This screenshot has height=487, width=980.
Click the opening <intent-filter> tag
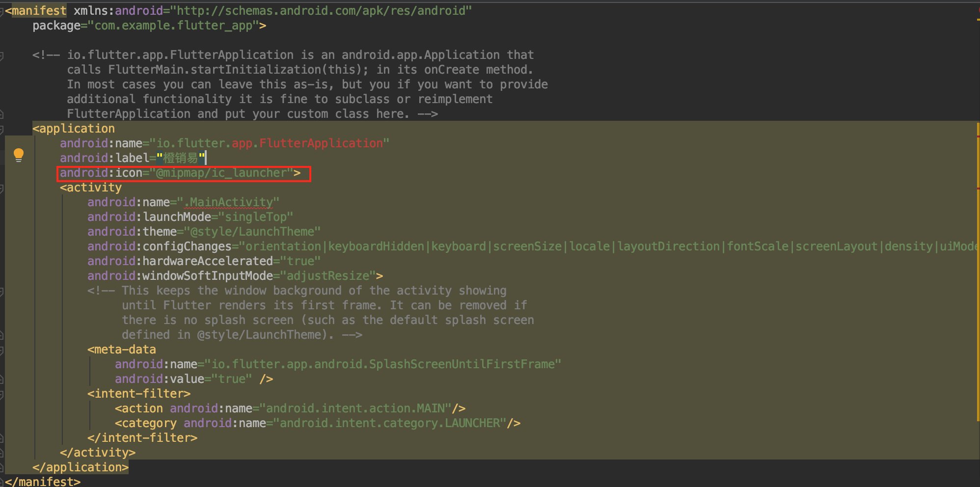[139, 394]
